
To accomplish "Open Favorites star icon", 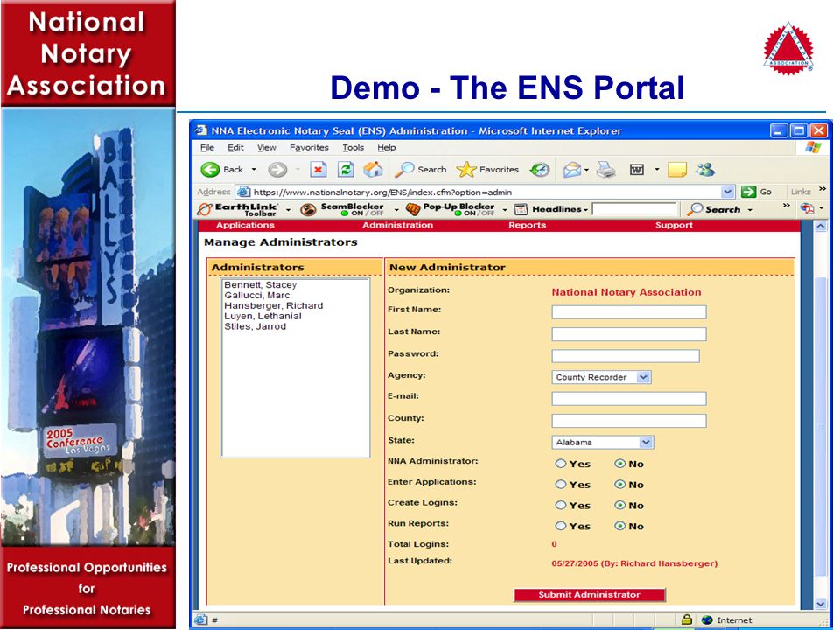I will (x=487, y=169).
